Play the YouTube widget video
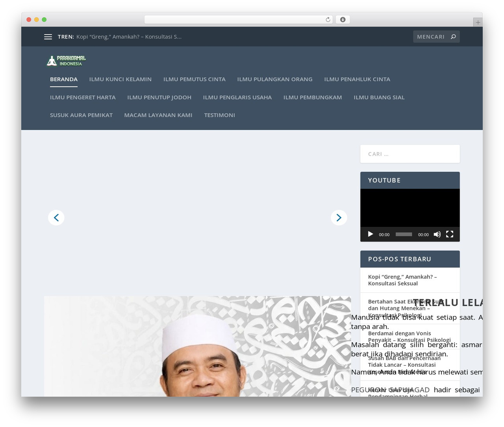This screenshot has width=504, height=427. click(x=370, y=234)
